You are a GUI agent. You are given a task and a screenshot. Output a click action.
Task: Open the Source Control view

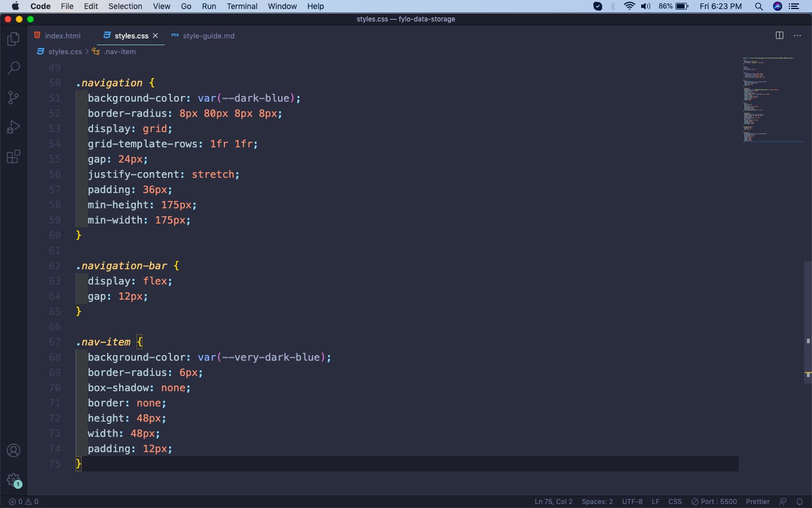[14, 98]
